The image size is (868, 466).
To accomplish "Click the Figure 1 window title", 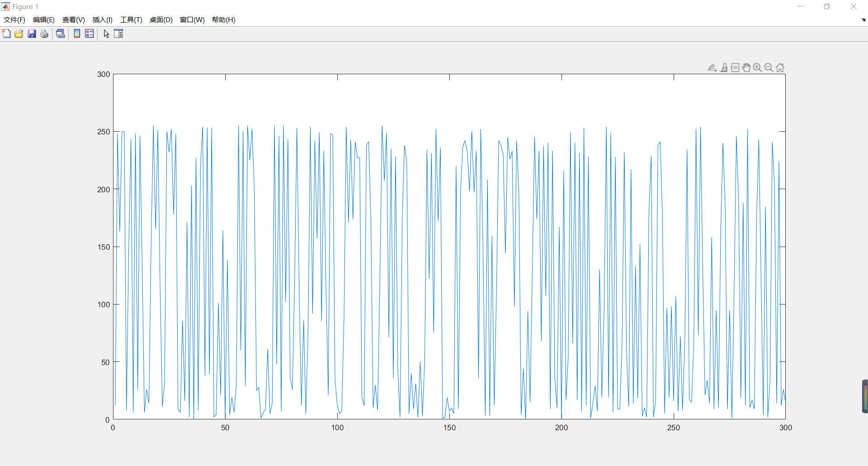I will 25,7.
